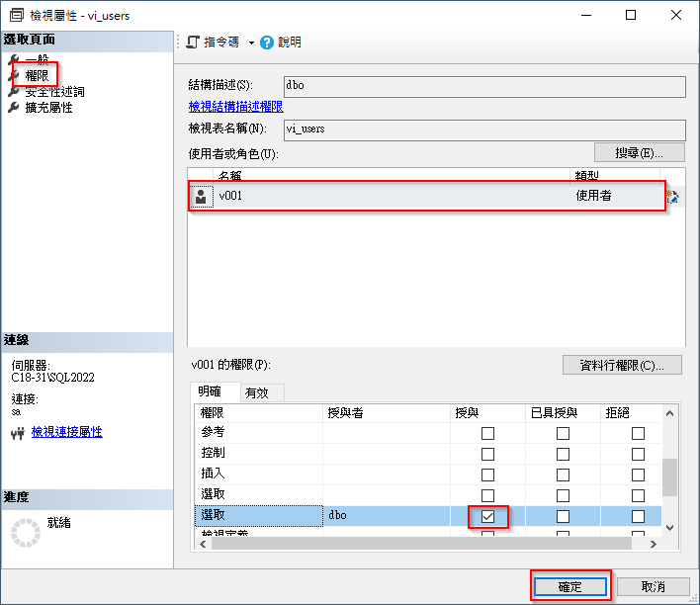Click the user icon next to v001

point(201,196)
